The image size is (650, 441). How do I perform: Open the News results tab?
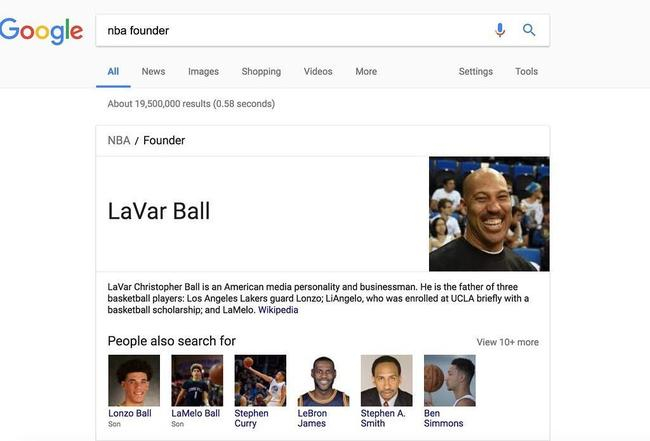point(153,71)
